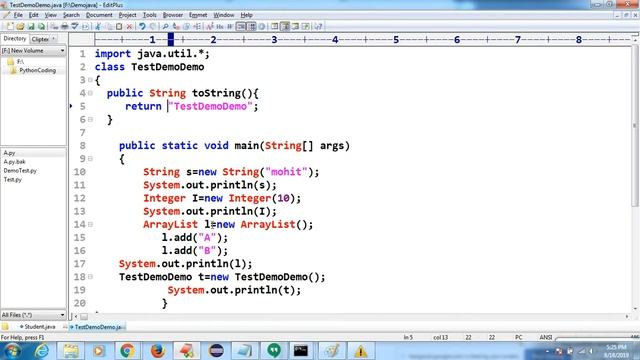Click the PC file format in status bar
640x360 pixels.
518,338
